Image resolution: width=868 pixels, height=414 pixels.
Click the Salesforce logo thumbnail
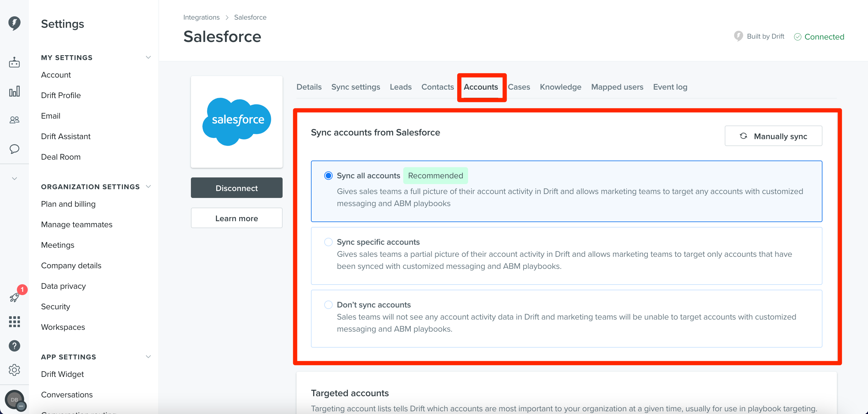pyautogui.click(x=236, y=122)
